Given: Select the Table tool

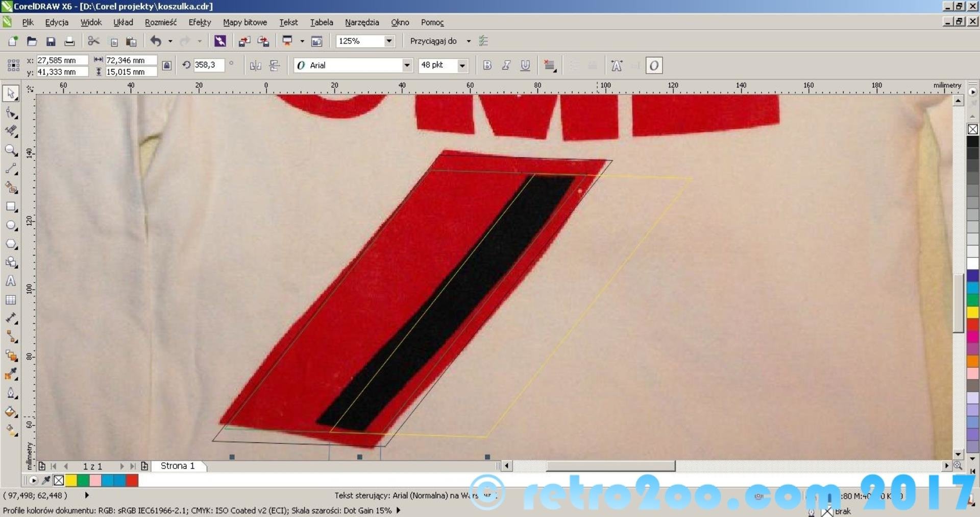Looking at the screenshot, I should pos(11,300).
